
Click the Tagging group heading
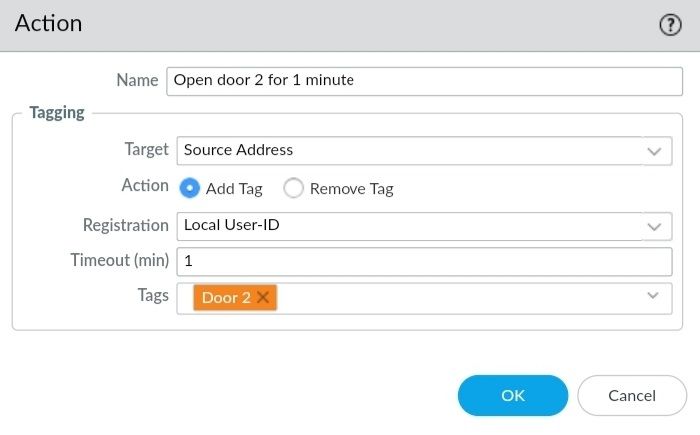click(x=57, y=113)
